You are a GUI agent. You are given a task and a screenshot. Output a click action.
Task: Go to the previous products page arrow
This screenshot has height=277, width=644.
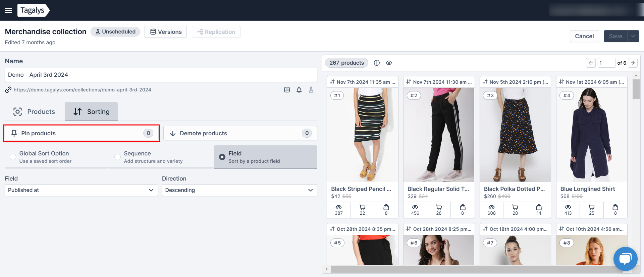click(x=591, y=63)
